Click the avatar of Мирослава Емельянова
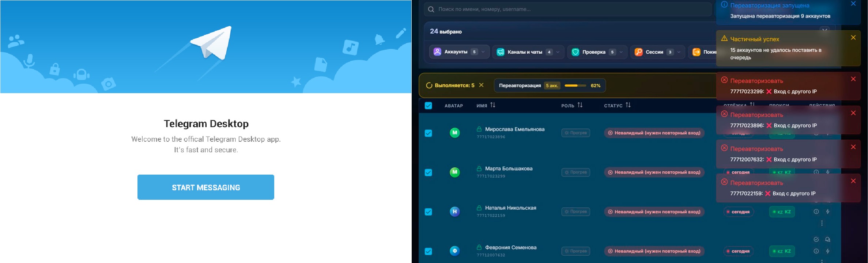The width and height of the screenshot is (868, 263). (455, 133)
